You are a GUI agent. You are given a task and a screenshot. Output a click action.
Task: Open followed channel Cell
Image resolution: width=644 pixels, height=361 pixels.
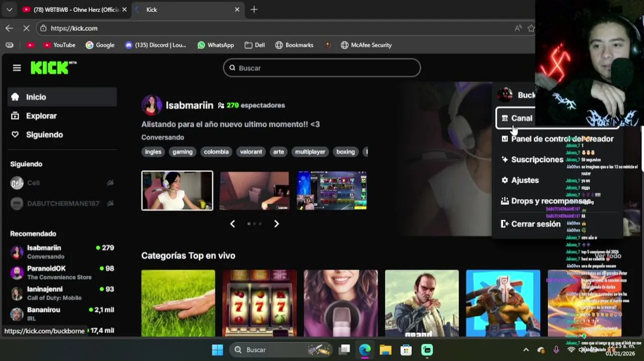(62, 183)
